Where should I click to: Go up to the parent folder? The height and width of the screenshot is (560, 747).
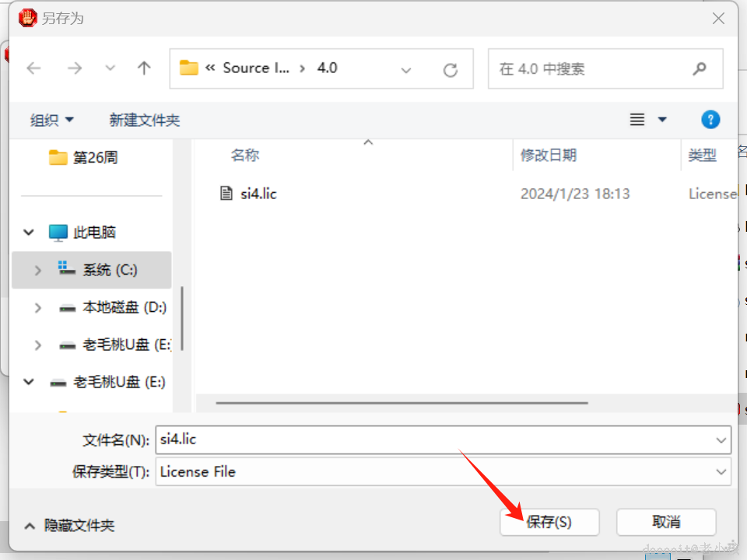coord(144,68)
